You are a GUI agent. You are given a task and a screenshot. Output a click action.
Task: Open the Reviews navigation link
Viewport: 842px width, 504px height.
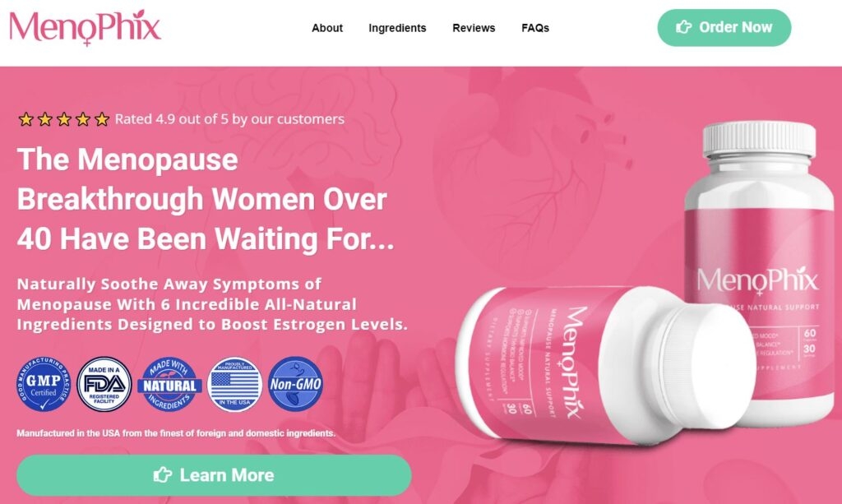(474, 28)
